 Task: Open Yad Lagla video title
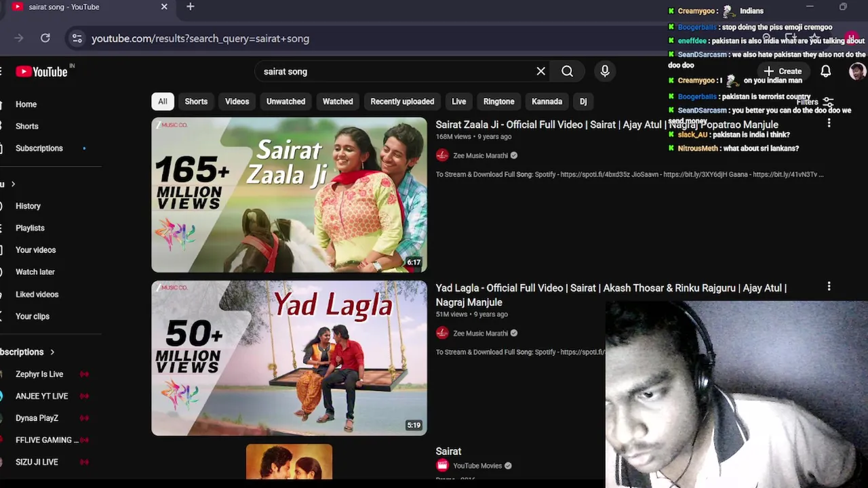[611, 295]
